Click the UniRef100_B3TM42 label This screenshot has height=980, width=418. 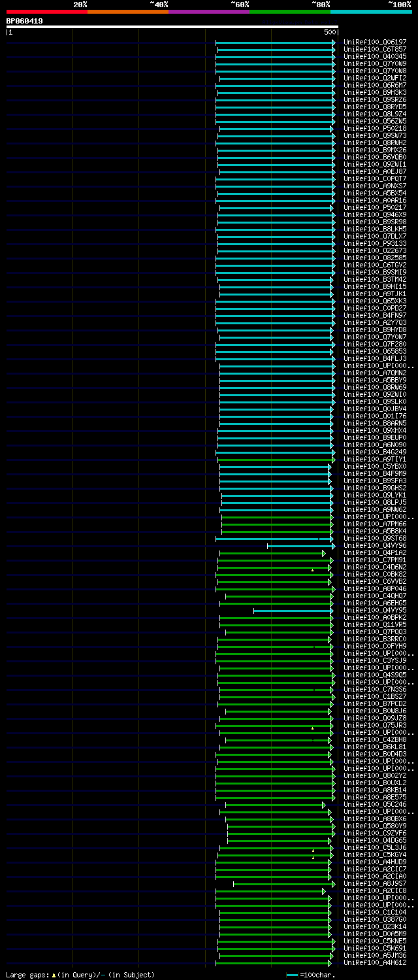[x=375, y=279]
